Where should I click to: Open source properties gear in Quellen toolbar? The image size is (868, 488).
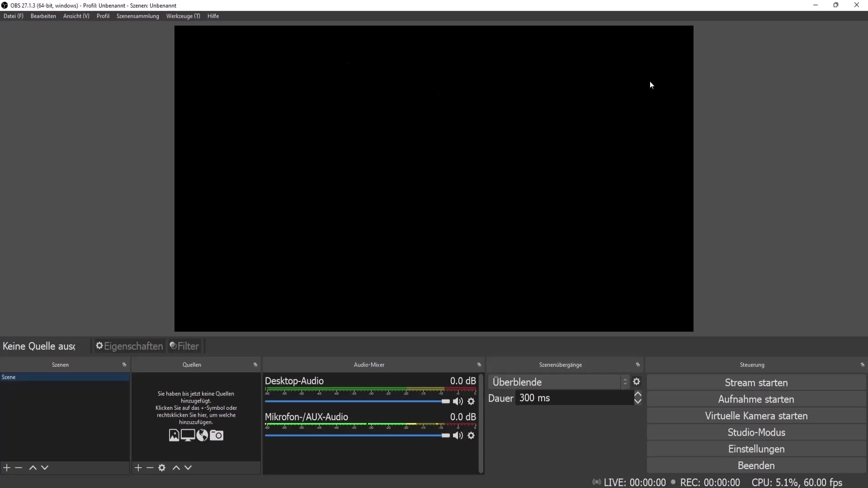click(162, 468)
